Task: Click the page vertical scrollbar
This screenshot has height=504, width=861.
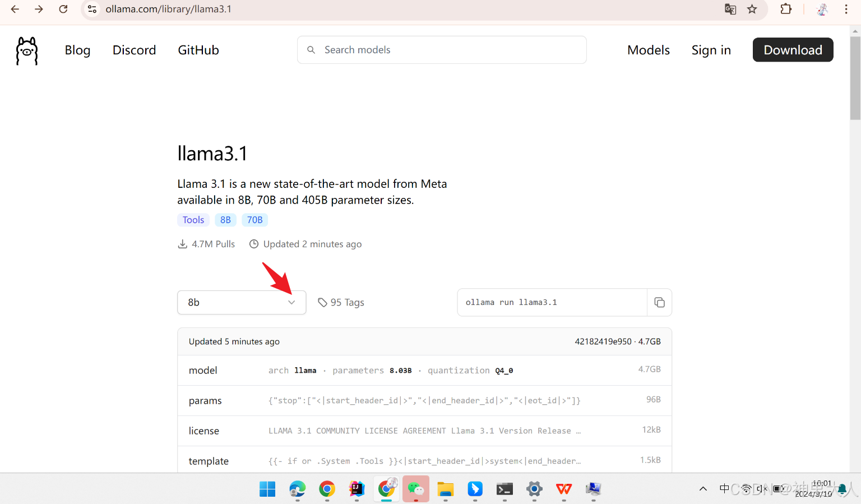Action: 855,78
